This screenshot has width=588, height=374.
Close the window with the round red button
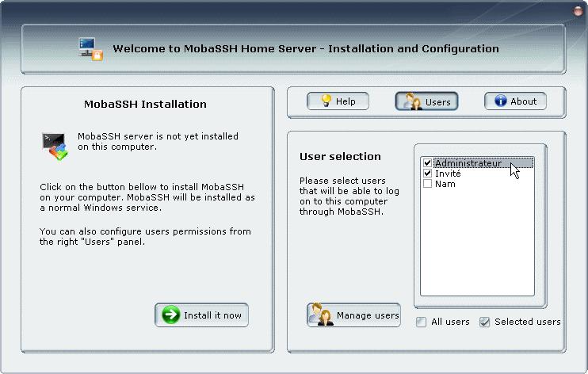pyautogui.click(x=578, y=12)
